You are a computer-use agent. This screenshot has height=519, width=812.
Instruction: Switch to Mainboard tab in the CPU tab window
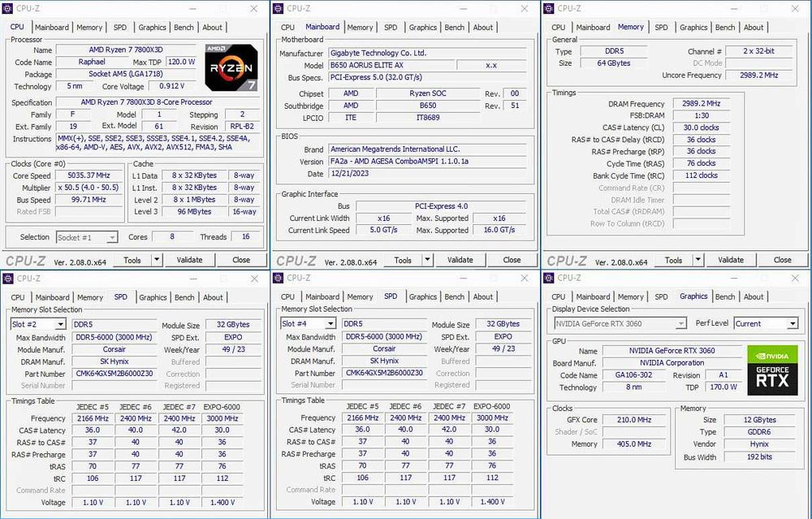point(52,28)
